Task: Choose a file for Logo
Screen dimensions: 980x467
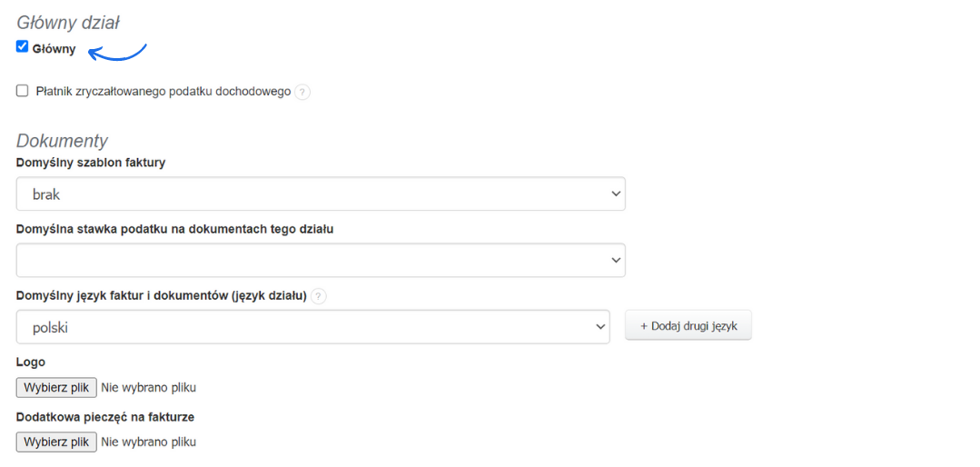Action: [x=56, y=387]
